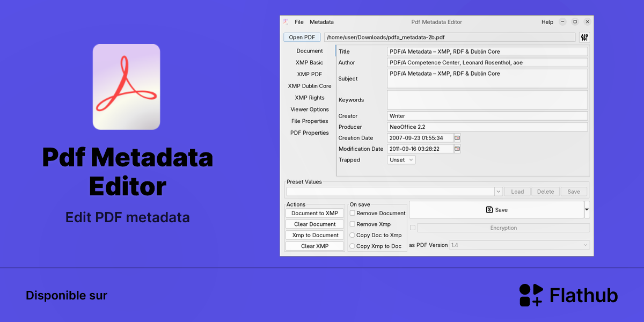Open the Trapped dropdown showing Unset
Viewport: 644px width, 322px height.
(x=401, y=160)
